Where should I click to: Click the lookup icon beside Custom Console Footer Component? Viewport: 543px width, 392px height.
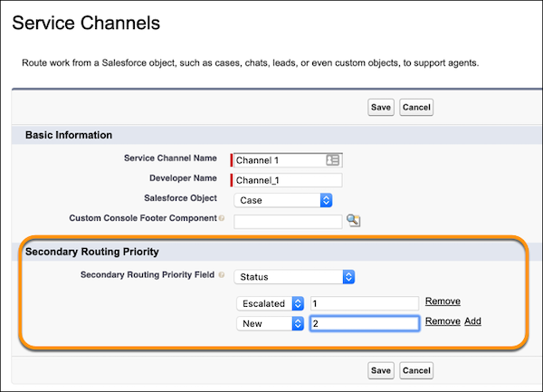[x=354, y=220]
